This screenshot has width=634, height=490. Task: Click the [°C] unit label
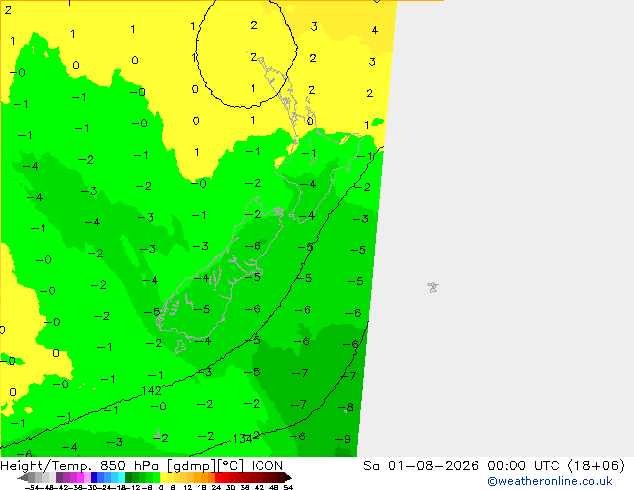click(x=230, y=466)
